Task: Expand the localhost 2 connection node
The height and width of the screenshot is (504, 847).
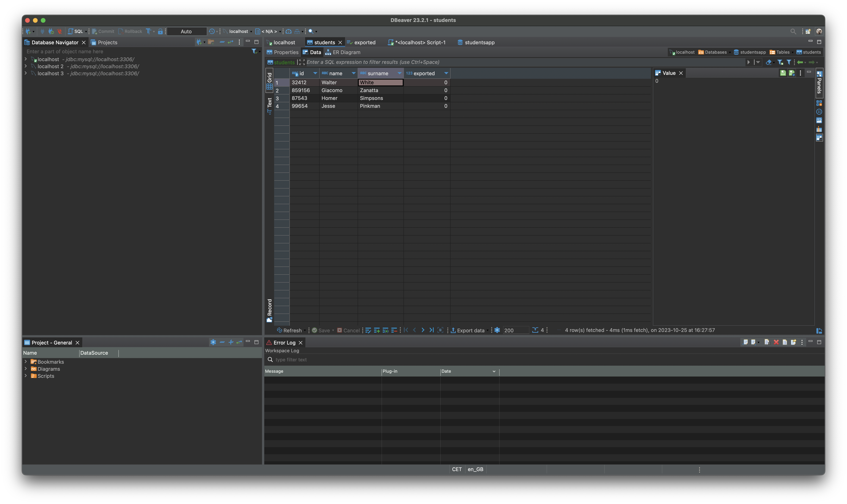Action: pyautogui.click(x=26, y=66)
